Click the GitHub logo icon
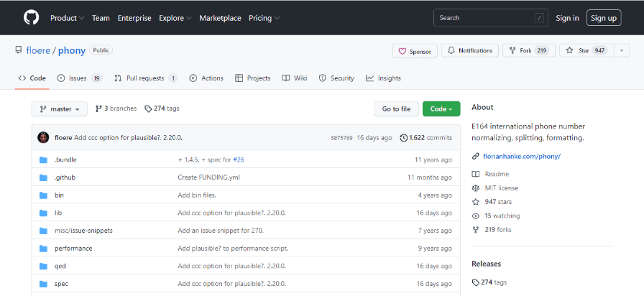 [31, 17]
